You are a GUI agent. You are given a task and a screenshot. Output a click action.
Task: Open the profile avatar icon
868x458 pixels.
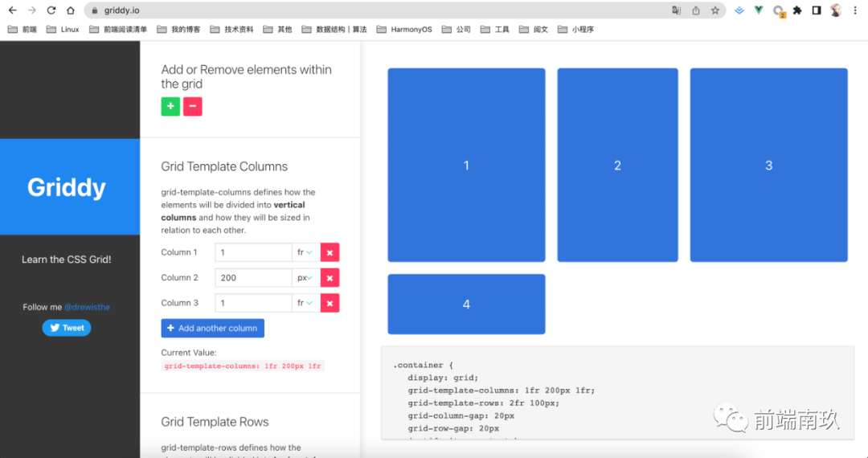coord(836,10)
